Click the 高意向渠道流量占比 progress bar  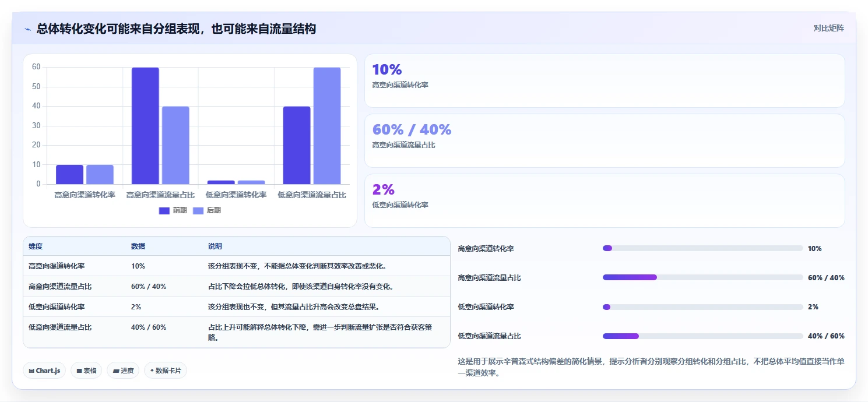[702, 277]
